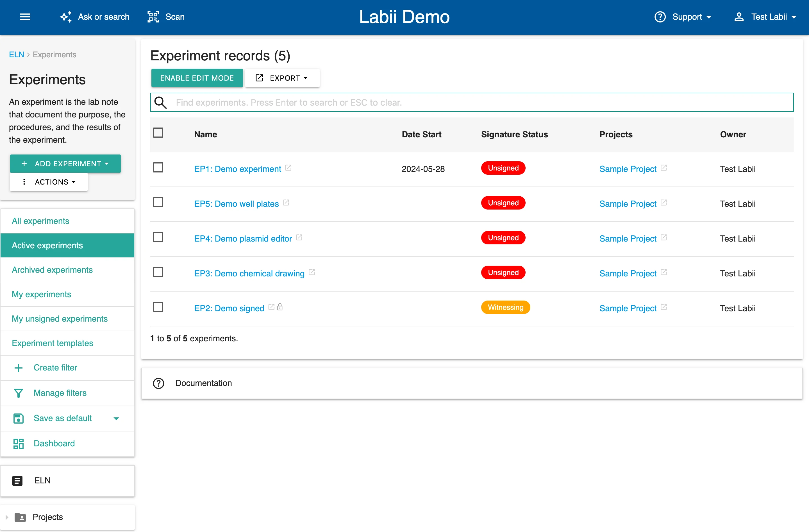Click the Ask or search sparkle icon
The image size is (809, 532).
pyautogui.click(x=66, y=17)
